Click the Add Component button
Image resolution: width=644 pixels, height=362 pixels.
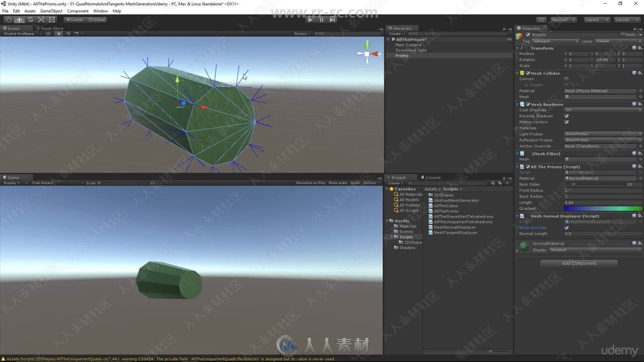click(x=579, y=263)
